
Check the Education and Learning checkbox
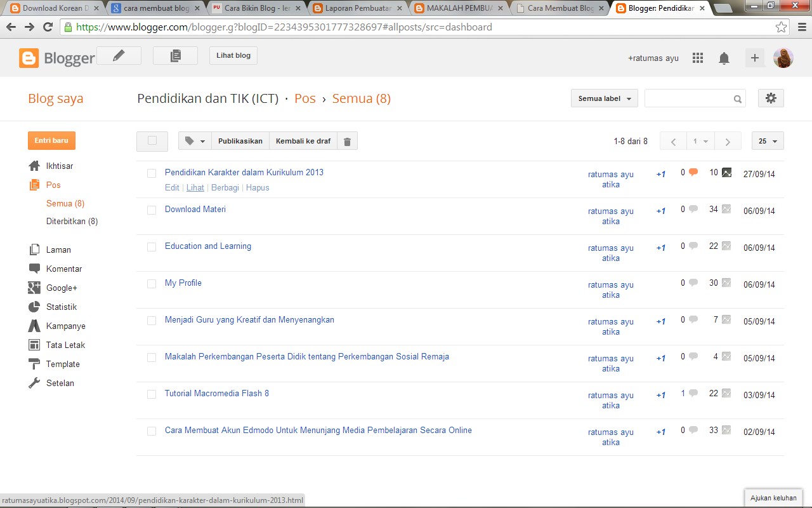click(x=152, y=247)
